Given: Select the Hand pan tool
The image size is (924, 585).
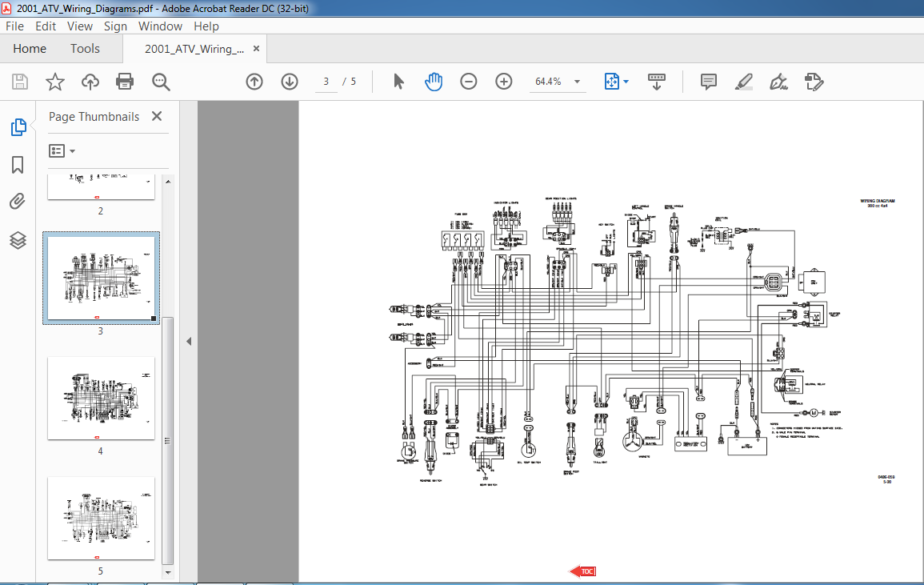Looking at the screenshot, I should coord(434,82).
